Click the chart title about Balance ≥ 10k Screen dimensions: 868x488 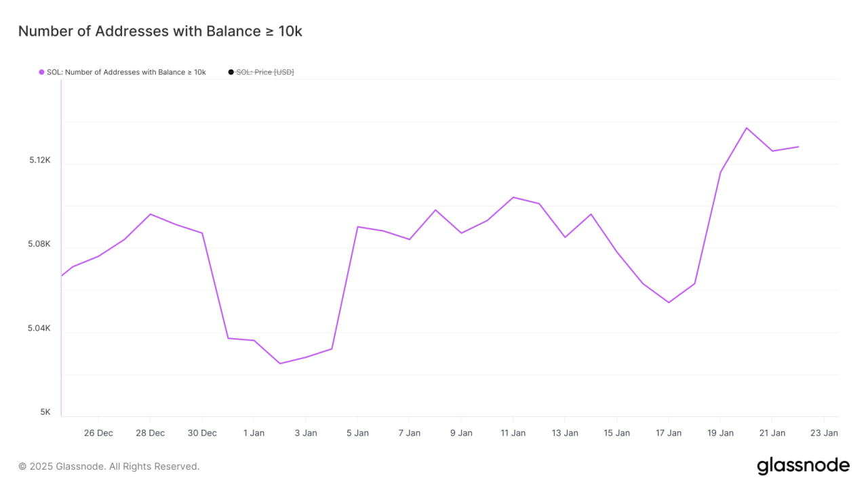click(160, 31)
